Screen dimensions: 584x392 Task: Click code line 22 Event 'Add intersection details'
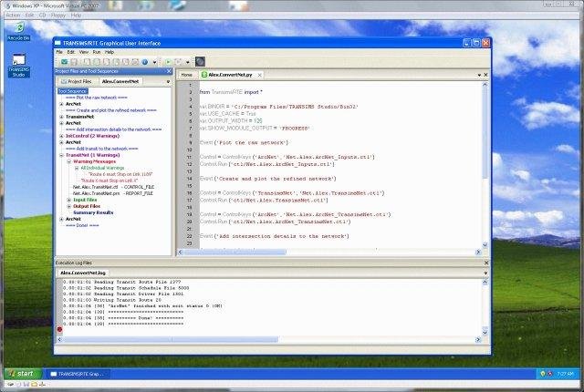[x=274, y=236]
